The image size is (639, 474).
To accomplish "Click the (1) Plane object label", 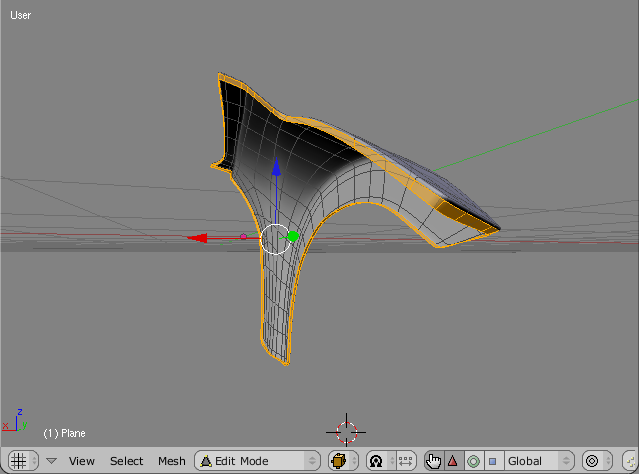I will pyautogui.click(x=64, y=433).
